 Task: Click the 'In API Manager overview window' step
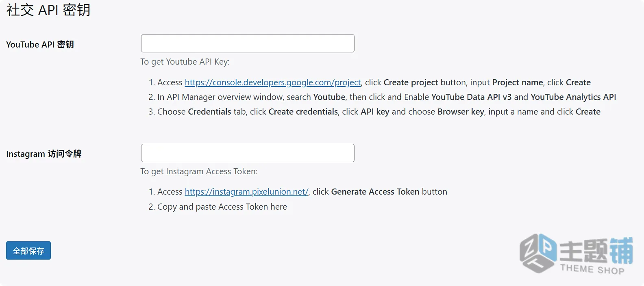tap(387, 97)
